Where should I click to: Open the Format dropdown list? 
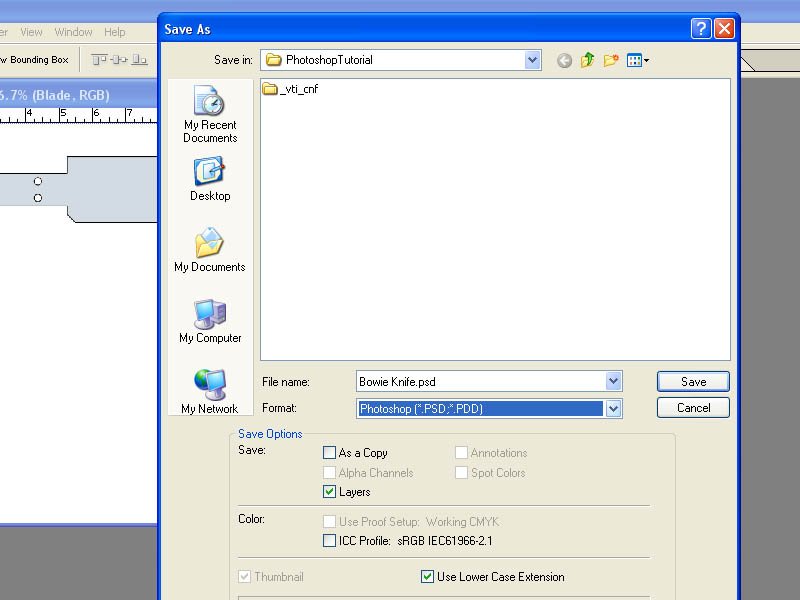tap(613, 408)
